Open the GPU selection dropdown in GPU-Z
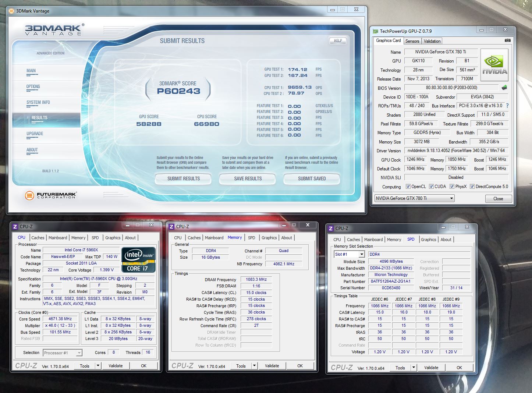The height and width of the screenshot is (393, 532). [414, 198]
